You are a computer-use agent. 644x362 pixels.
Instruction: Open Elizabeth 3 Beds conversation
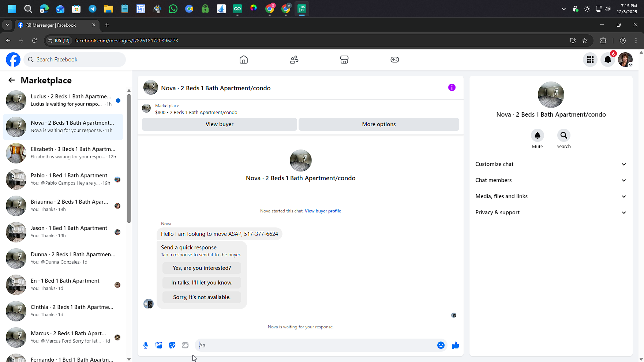tap(63, 153)
